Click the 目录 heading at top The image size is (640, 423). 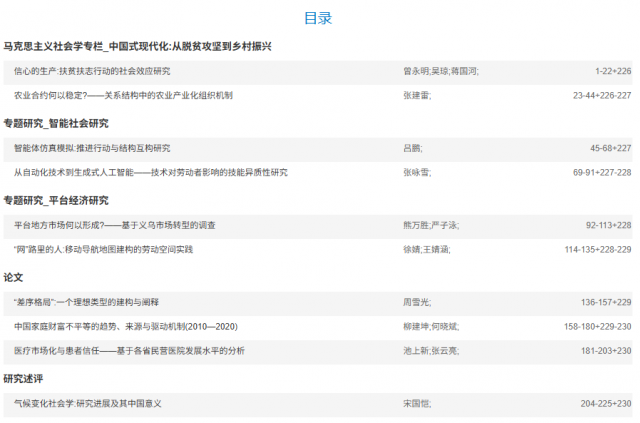pyautogui.click(x=318, y=18)
